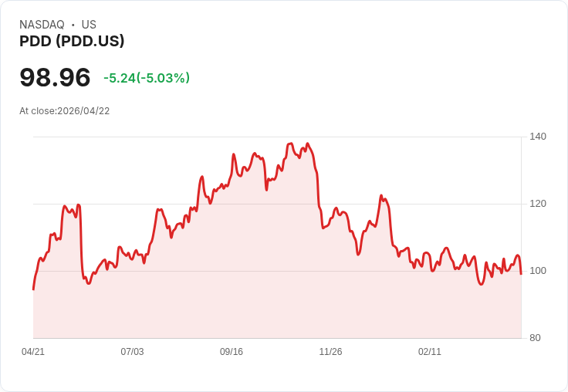Click the NASDAQ exchange label
This screenshot has width=568, height=392.
point(42,25)
